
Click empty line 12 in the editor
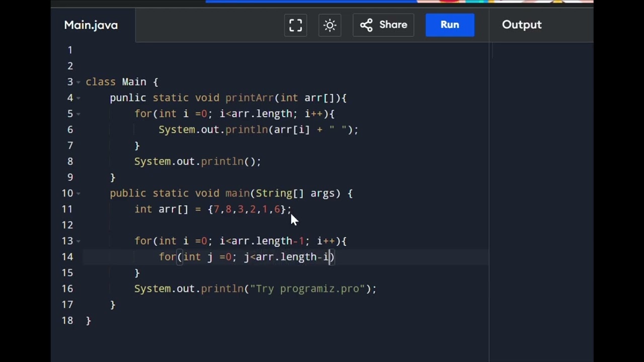pos(287,225)
